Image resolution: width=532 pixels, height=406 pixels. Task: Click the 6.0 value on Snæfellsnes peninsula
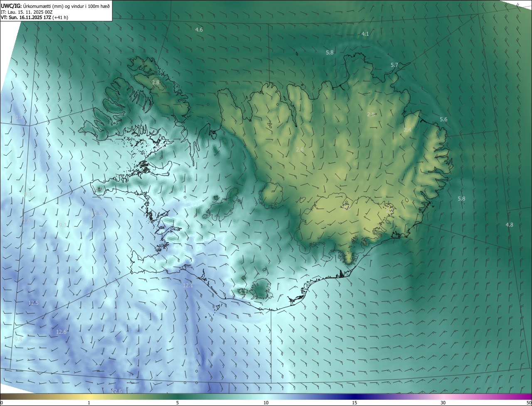coord(100,189)
